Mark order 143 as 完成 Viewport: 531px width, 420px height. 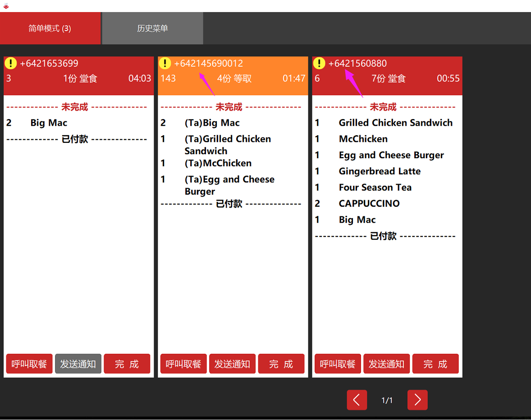281,364
